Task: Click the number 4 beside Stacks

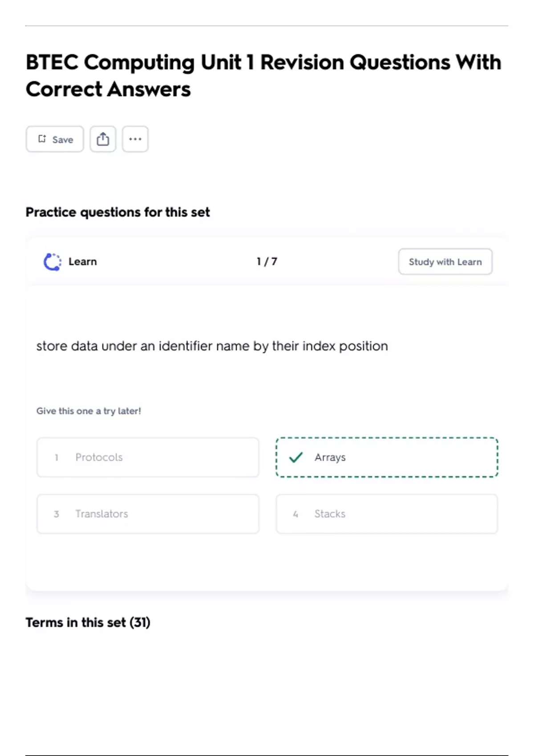Action: click(295, 514)
